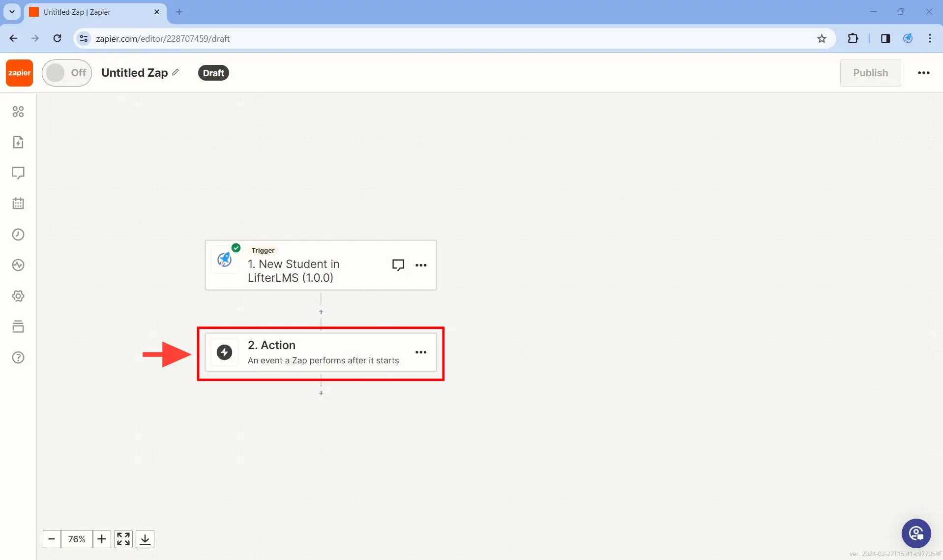Viewport: 943px width, 560px height.
Task: Reload the Zapier page
Action: point(58,38)
